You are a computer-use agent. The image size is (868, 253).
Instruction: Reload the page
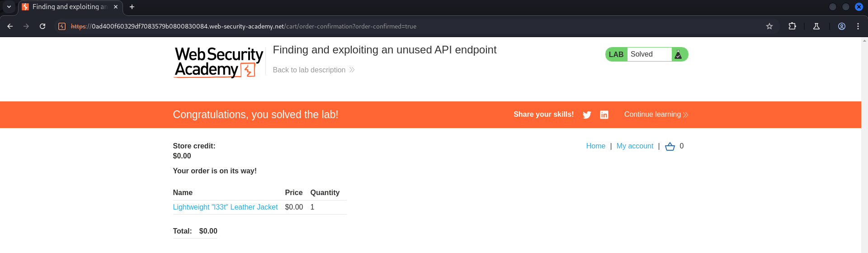[x=42, y=26]
